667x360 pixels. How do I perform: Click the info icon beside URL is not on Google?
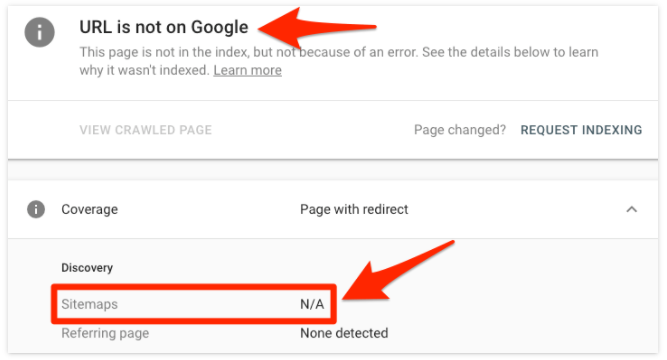40,32
